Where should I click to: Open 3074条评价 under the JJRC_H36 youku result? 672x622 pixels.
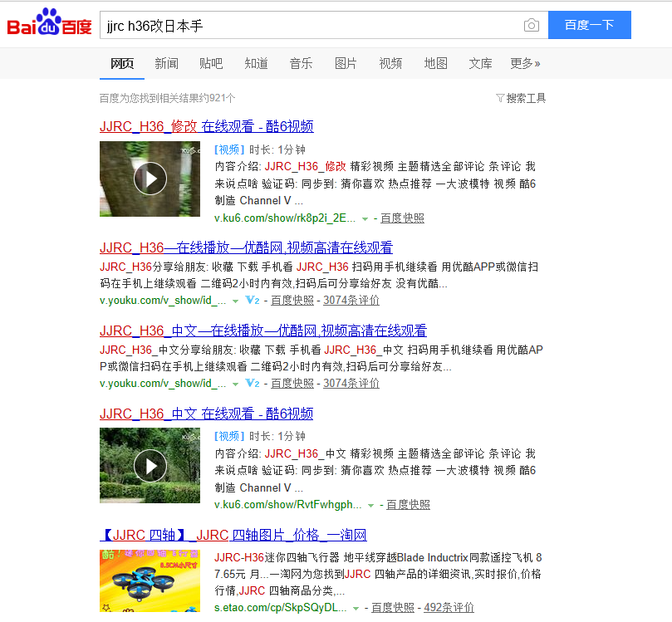click(351, 301)
